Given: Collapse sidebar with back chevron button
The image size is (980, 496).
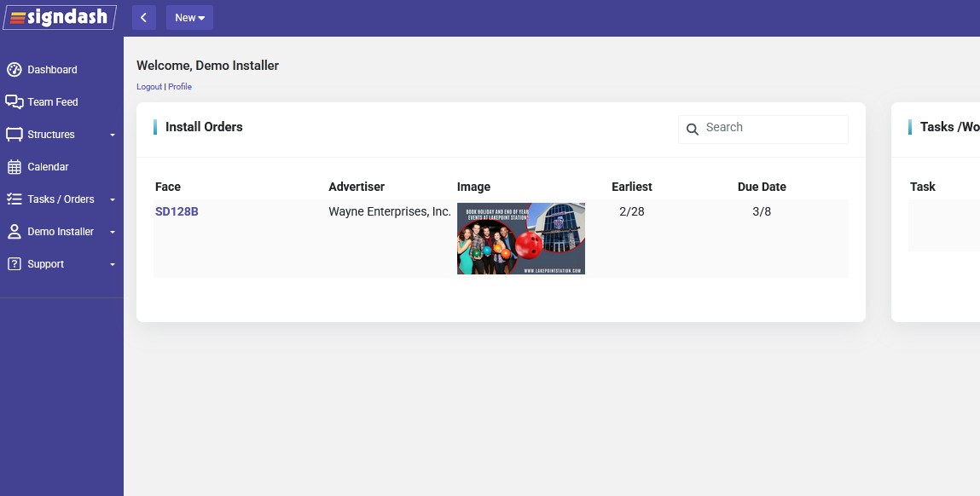Looking at the screenshot, I should [x=144, y=18].
